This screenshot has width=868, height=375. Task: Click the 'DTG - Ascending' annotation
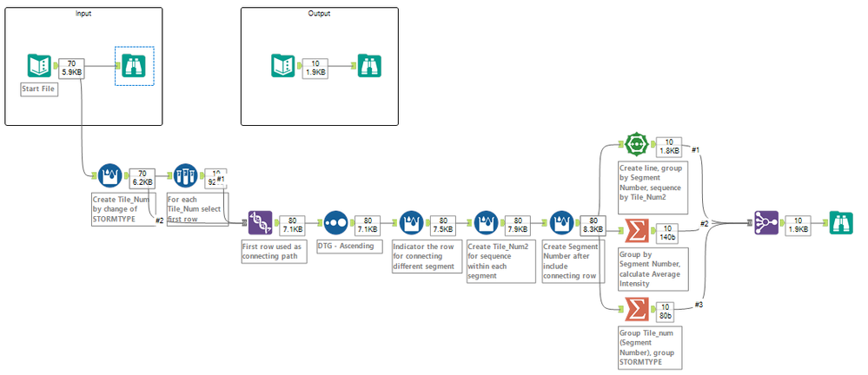pyautogui.click(x=349, y=247)
